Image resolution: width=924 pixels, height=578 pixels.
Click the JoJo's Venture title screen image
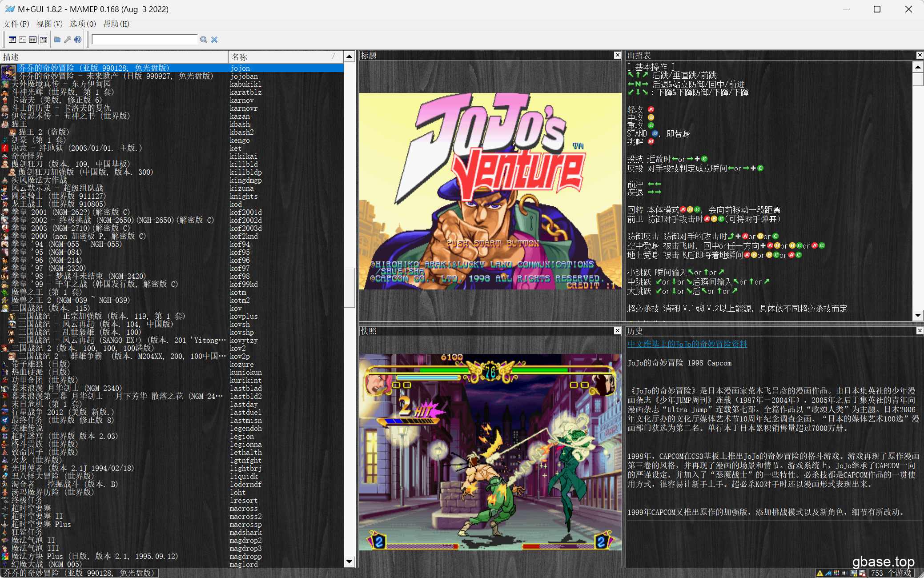[490, 191]
